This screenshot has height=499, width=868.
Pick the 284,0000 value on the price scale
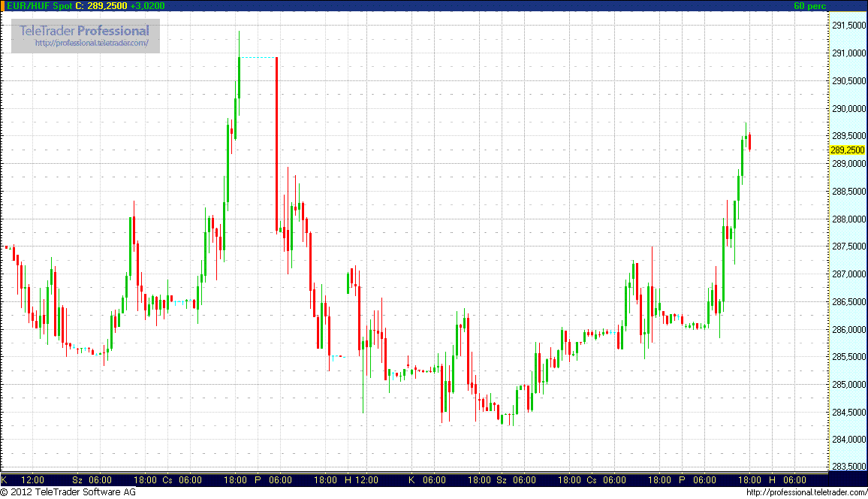(848, 440)
